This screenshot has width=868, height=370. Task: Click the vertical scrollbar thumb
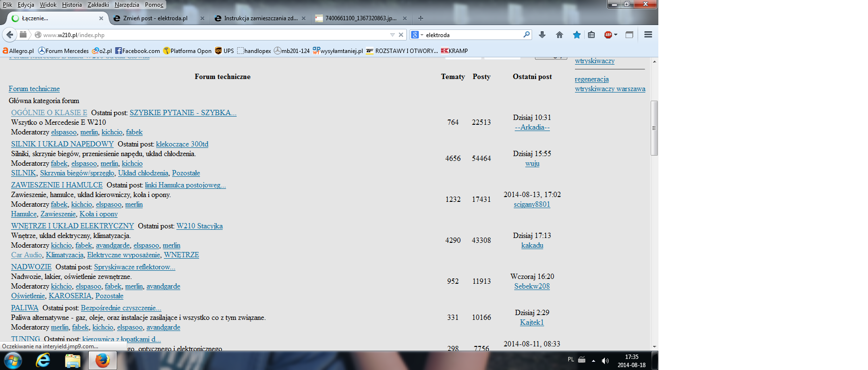654,128
